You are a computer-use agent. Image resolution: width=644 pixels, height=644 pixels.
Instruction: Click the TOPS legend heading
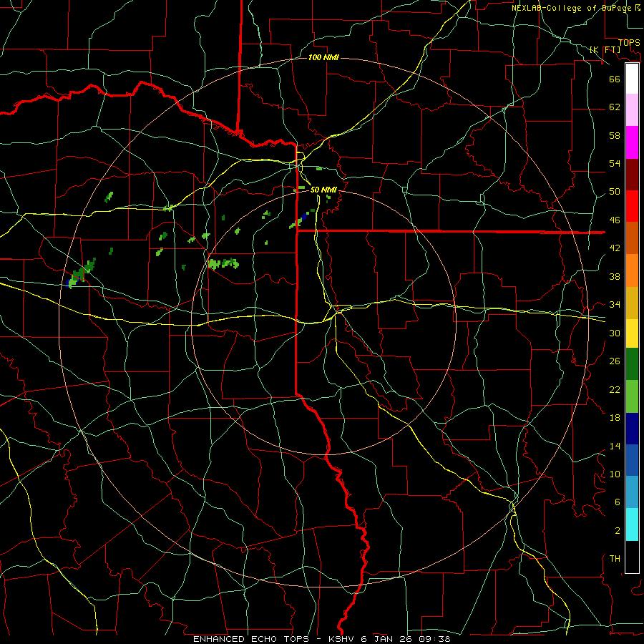point(629,43)
